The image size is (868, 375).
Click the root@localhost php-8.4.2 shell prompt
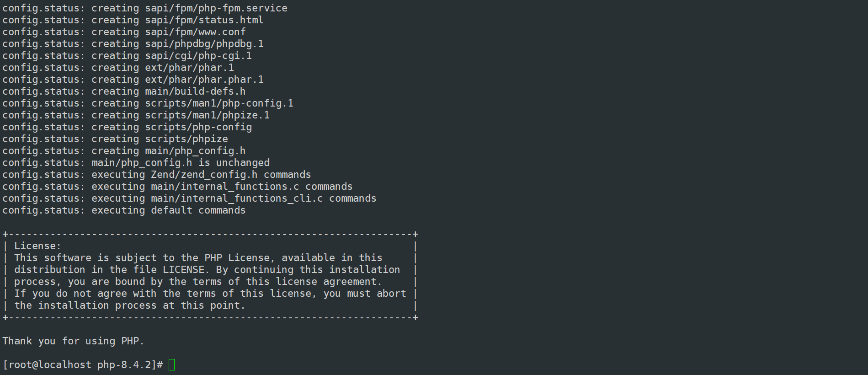[82, 364]
